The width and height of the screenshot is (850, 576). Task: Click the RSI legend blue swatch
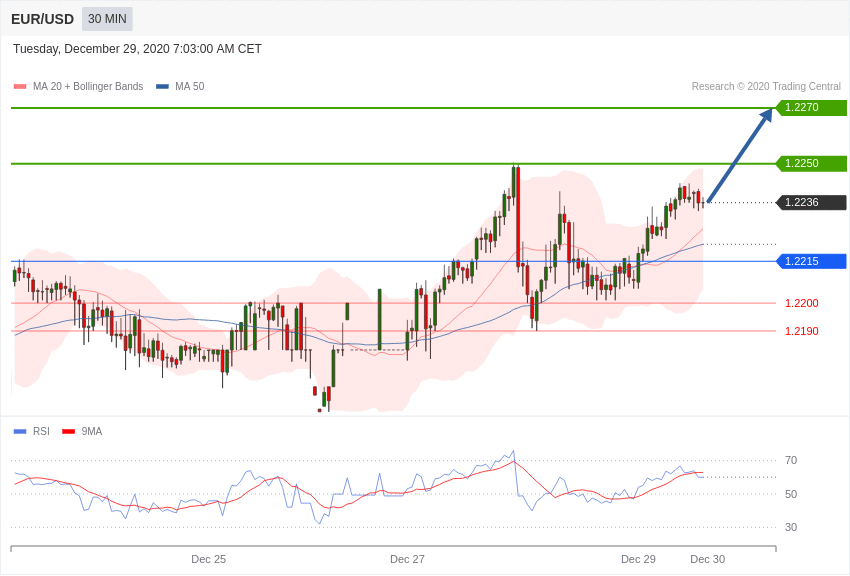(20, 431)
